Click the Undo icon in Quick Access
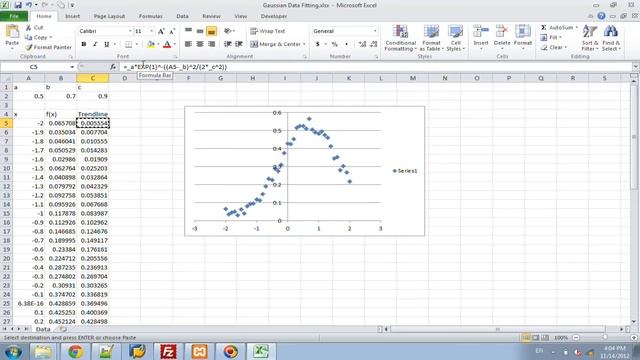 tap(29, 5)
